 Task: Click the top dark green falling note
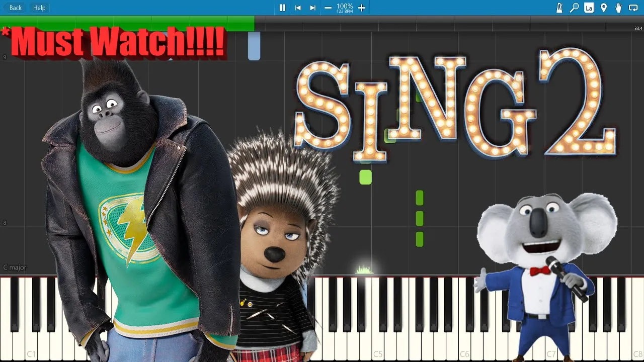pyautogui.click(x=420, y=198)
